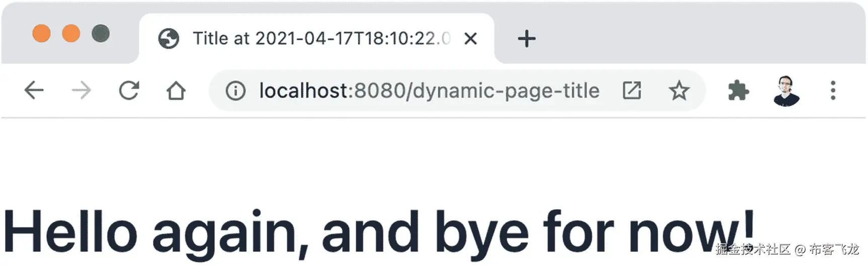Close the 'Title at 2021-04-17' tab

470,38
